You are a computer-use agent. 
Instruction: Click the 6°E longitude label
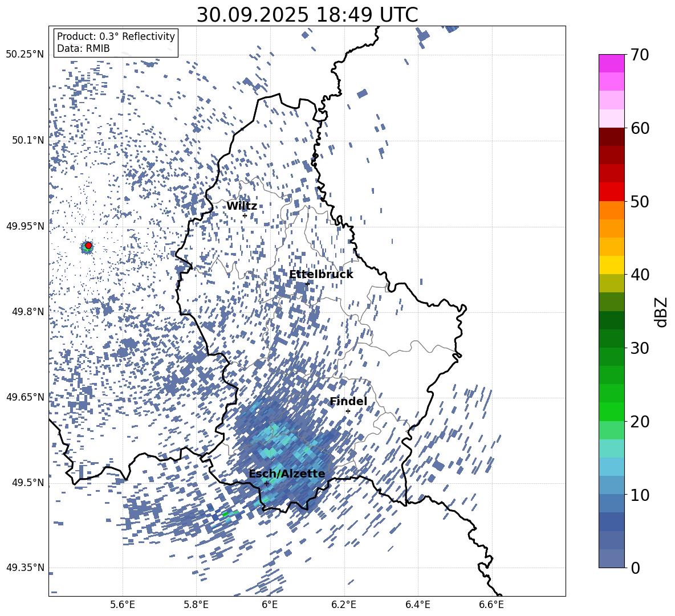(270, 605)
